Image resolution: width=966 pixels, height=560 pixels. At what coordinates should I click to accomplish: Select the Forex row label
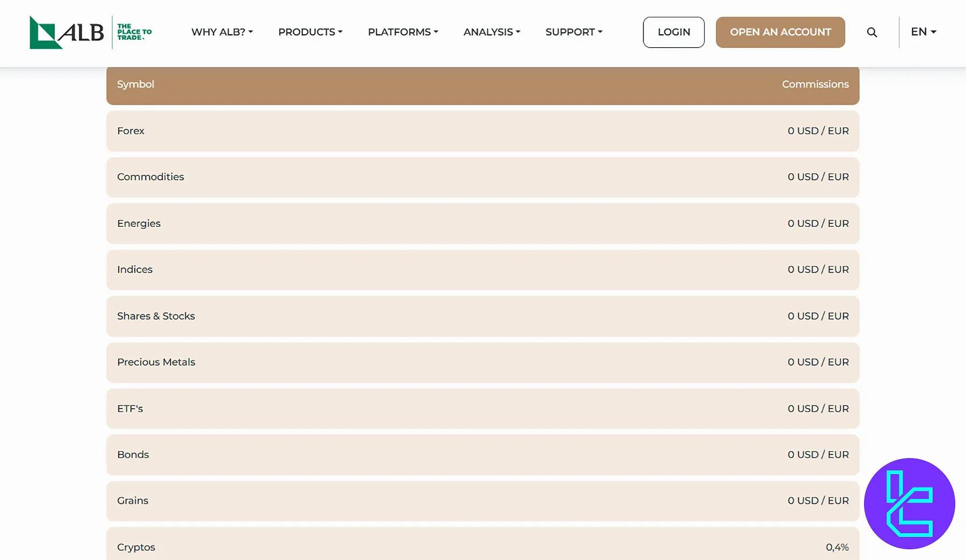click(x=131, y=131)
